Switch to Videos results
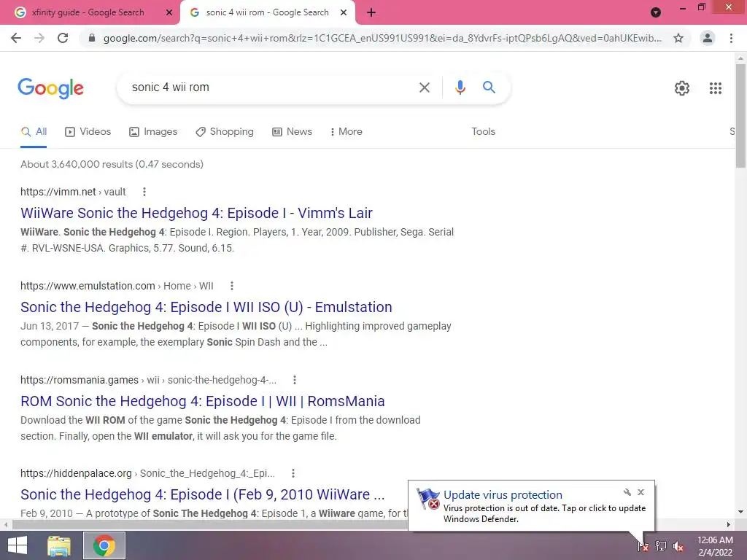Image resolution: width=747 pixels, height=560 pixels. click(x=88, y=132)
